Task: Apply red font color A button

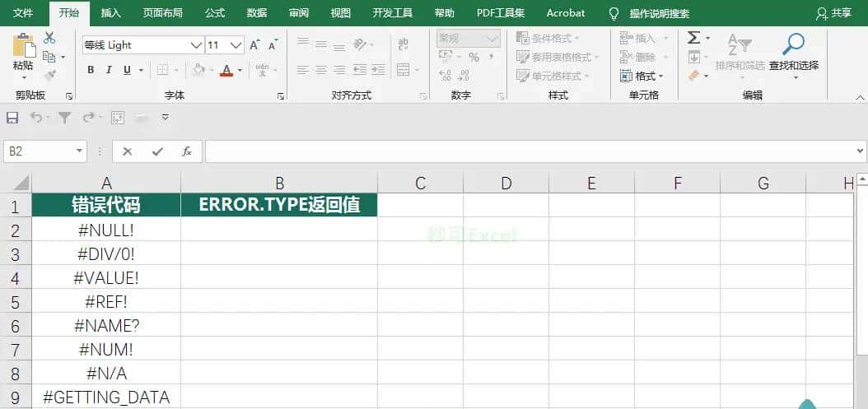Action: pos(226,70)
